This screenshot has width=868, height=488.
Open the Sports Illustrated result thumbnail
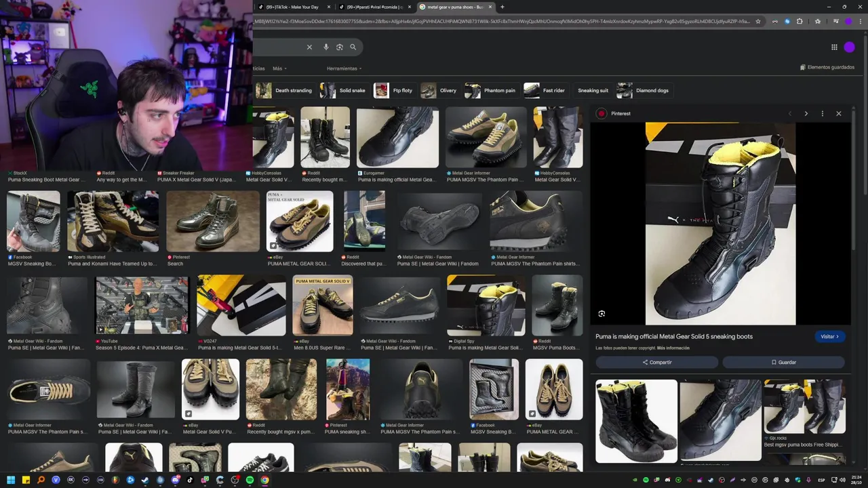[x=113, y=222]
